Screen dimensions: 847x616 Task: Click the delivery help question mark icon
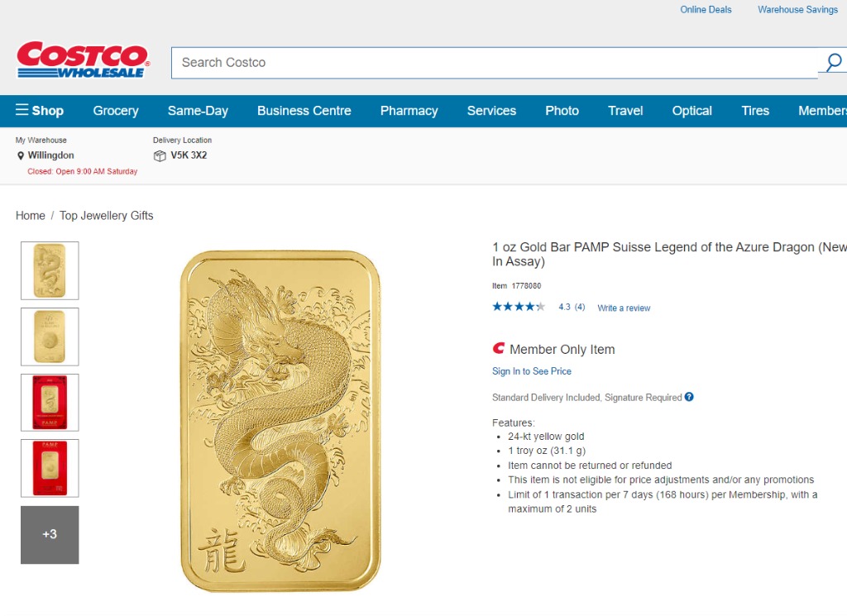pos(689,397)
